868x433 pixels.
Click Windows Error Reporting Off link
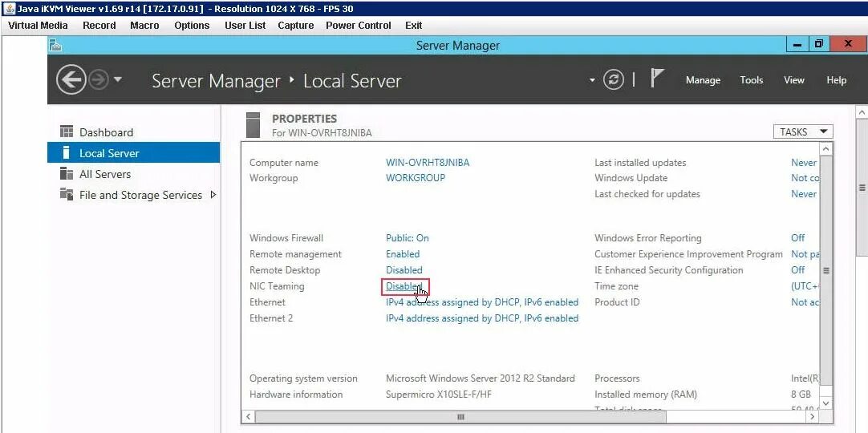[797, 238]
